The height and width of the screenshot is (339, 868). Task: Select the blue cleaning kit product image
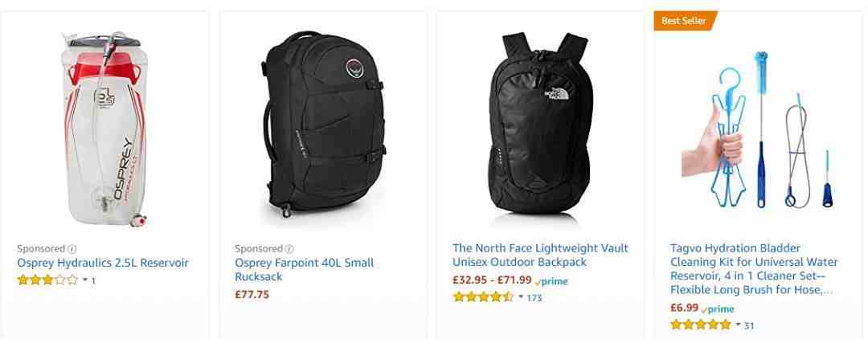759,130
